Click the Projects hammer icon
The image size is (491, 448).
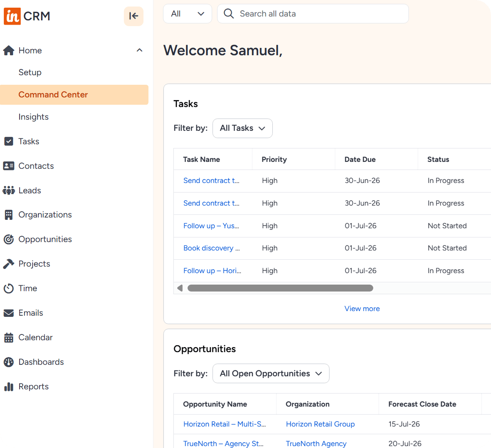[8, 264]
